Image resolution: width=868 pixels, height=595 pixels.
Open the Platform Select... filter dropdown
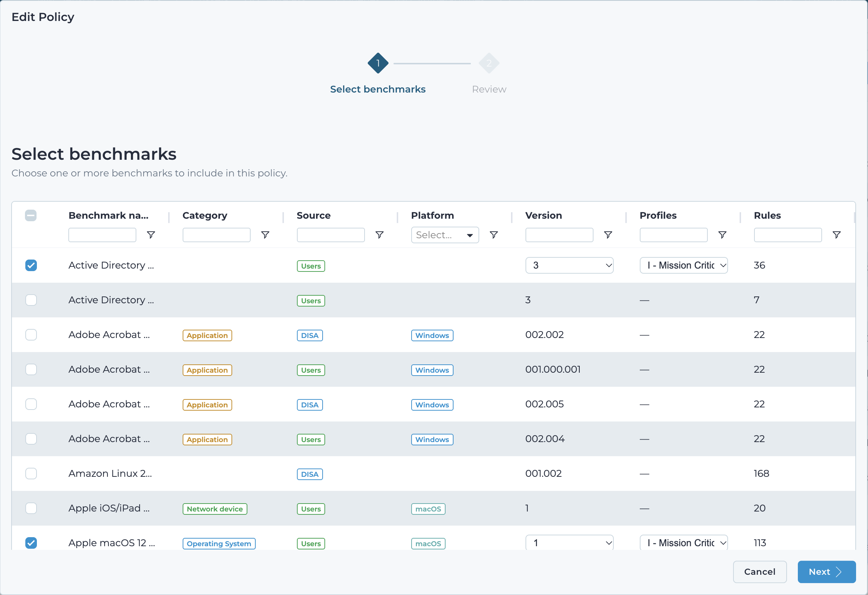(445, 235)
